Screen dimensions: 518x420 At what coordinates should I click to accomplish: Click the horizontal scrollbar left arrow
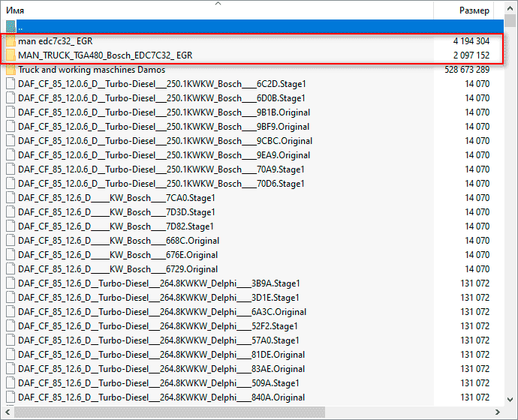(x=8, y=412)
